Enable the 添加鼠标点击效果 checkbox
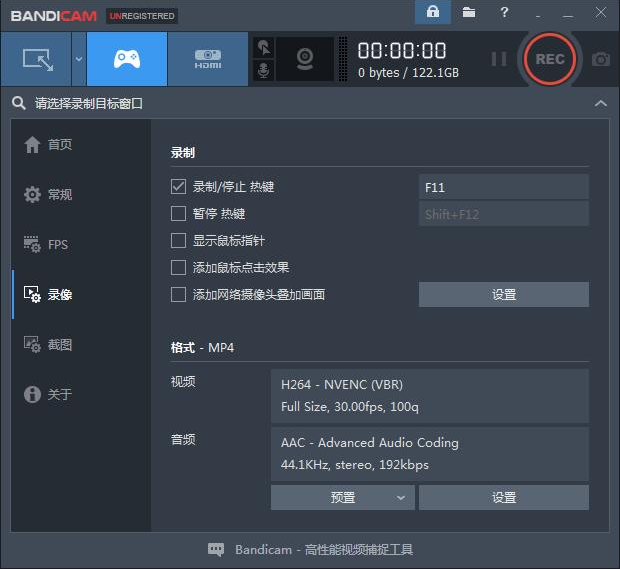The image size is (620, 570). click(x=178, y=268)
